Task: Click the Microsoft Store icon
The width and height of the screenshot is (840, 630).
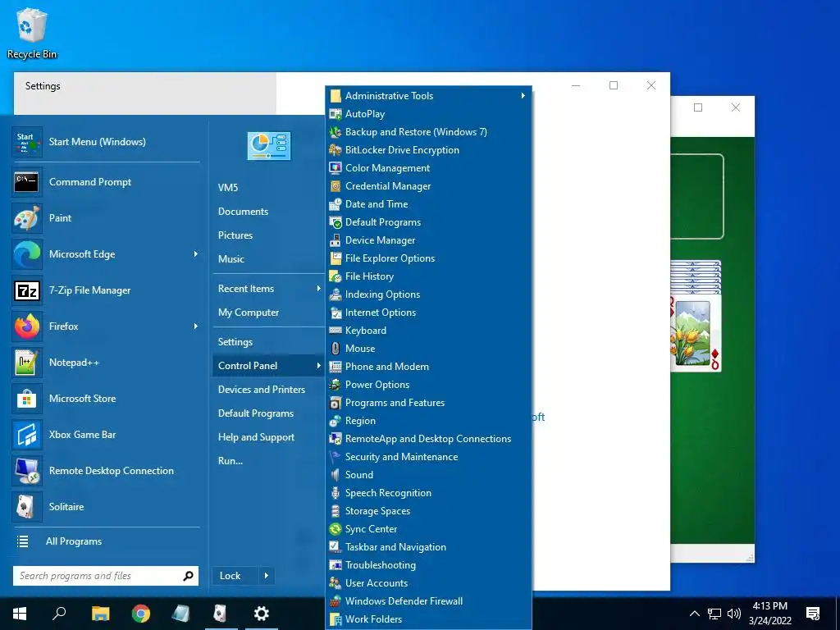Action: click(27, 399)
